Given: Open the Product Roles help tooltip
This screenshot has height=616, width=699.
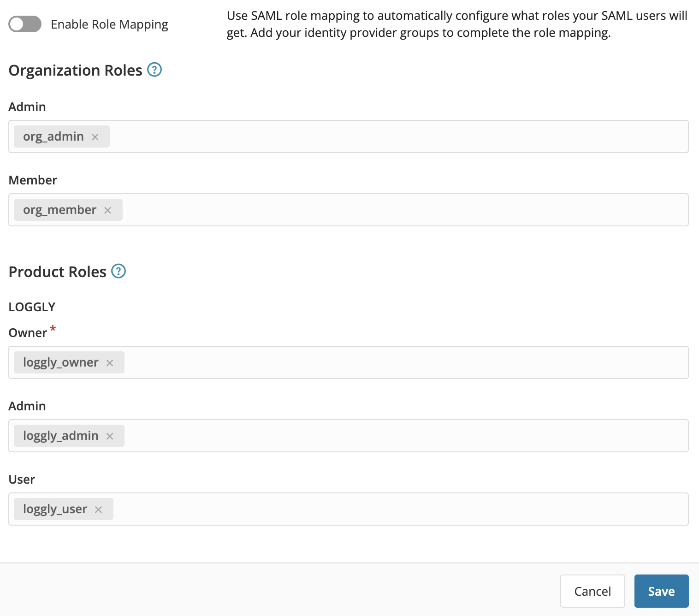Looking at the screenshot, I should pyautogui.click(x=118, y=271).
